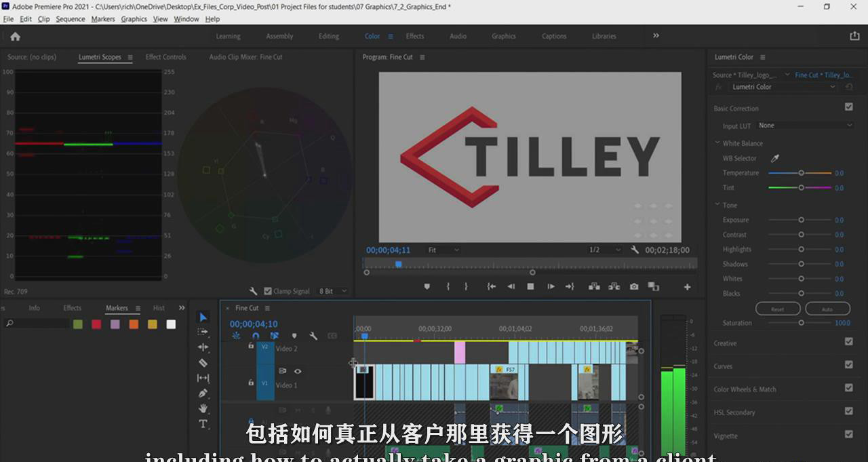Screen dimensions: 868x462
Task: Open Lumetri Scopes wrench settings
Action: point(253,291)
